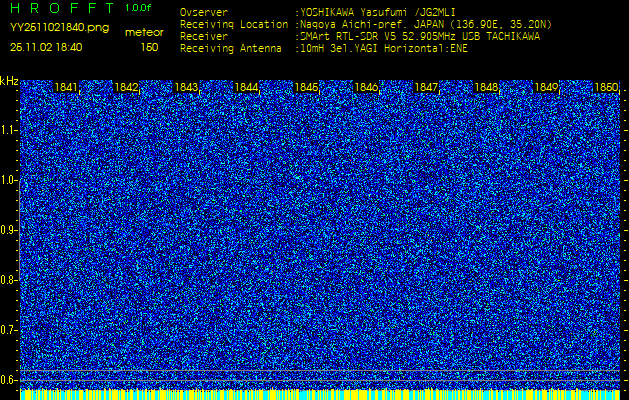
Task: Click the 1.1 frequency axis label
Action: coord(9,130)
